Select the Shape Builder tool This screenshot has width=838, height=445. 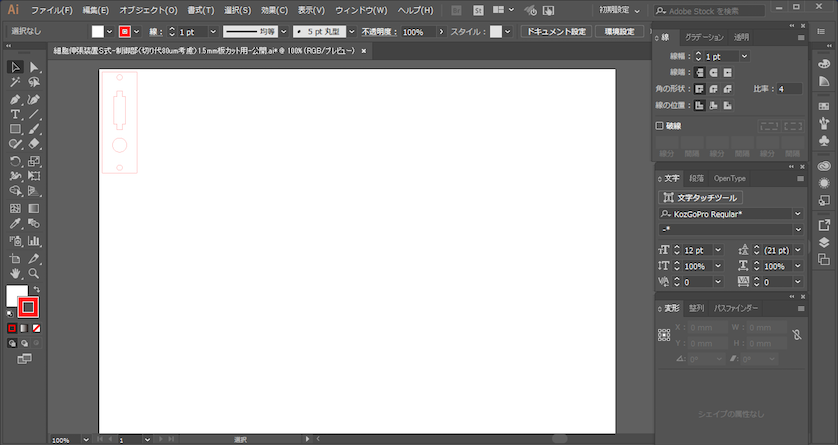coord(15,191)
